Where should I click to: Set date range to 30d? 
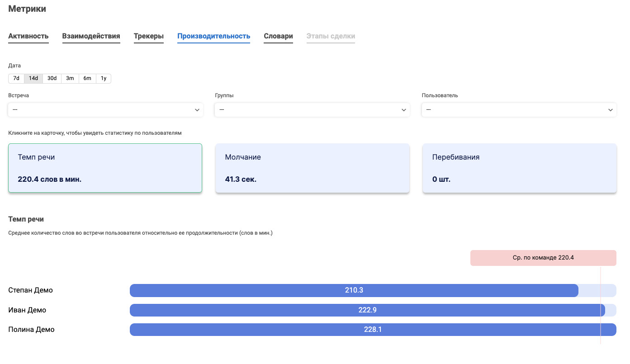[x=52, y=78]
